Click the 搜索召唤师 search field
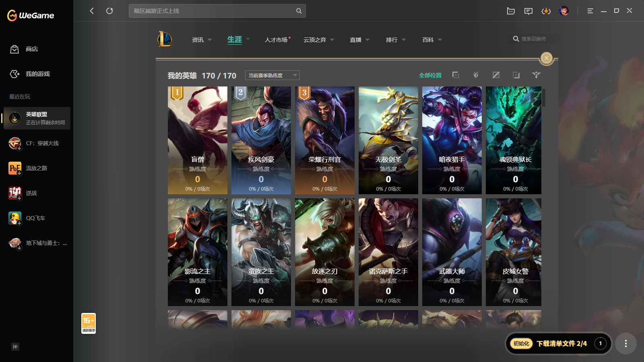644x362 pixels. (534, 39)
